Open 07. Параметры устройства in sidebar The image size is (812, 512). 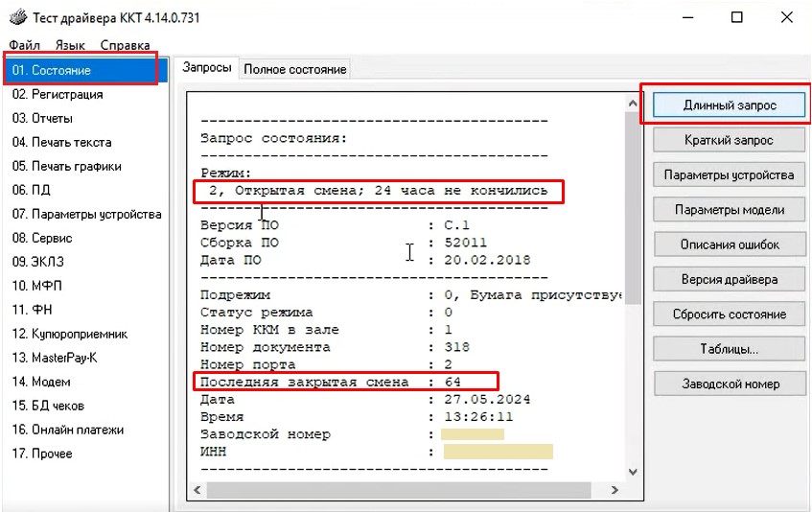click(86, 214)
